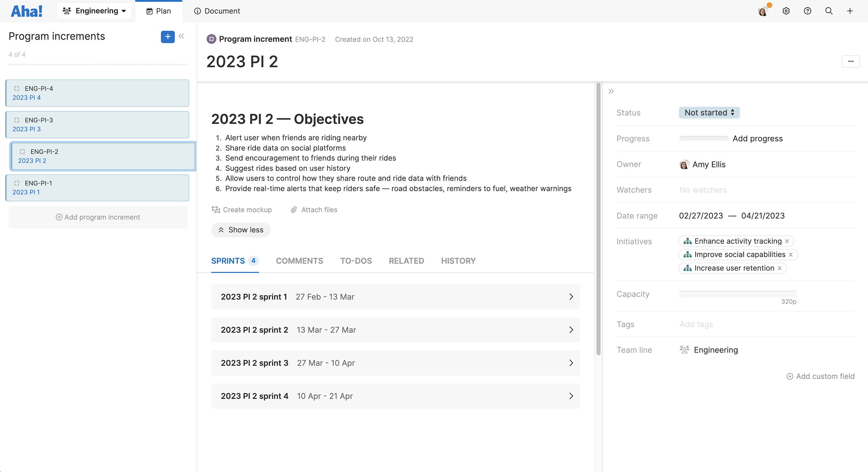The image size is (868, 472).
Task: Open the Not started status dropdown
Action: 709,113
